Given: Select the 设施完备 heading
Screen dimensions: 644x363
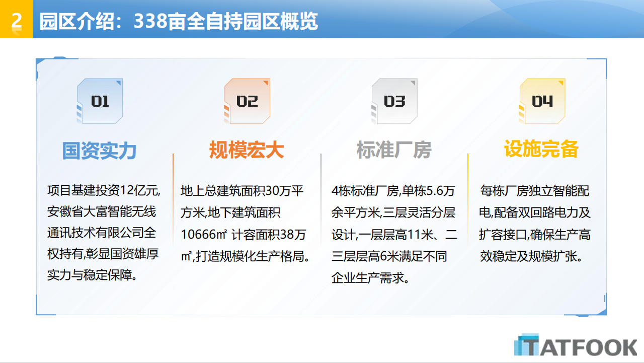Looking at the screenshot, I should (542, 149).
